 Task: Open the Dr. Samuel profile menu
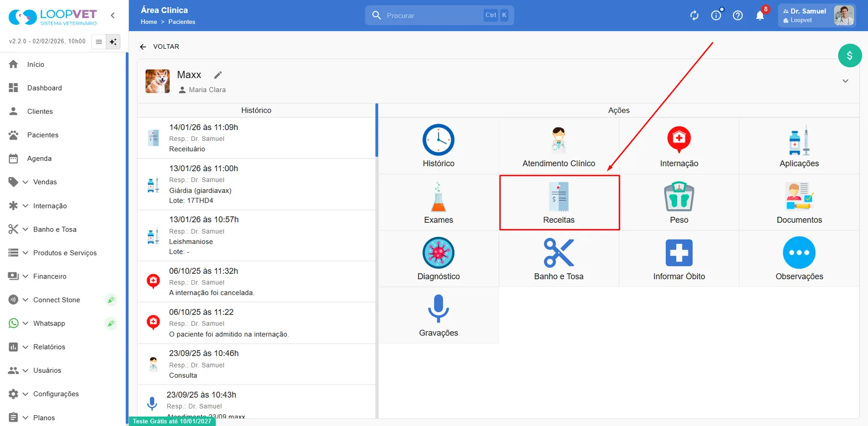(x=817, y=15)
